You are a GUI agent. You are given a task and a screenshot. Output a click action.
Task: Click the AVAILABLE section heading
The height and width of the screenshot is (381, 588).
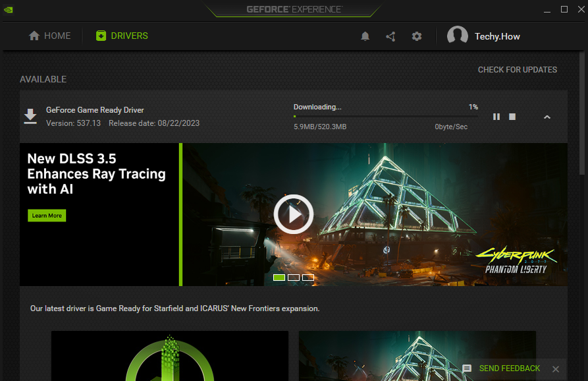pos(43,79)
